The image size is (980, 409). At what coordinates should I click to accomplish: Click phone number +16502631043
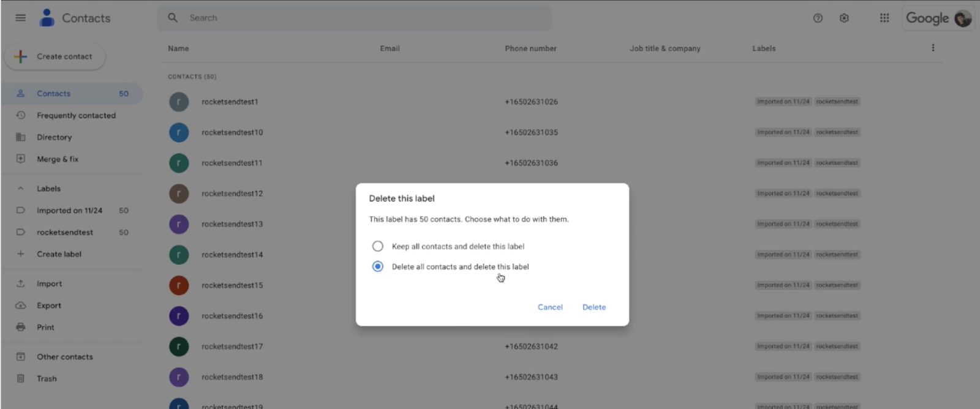[531, 377]
